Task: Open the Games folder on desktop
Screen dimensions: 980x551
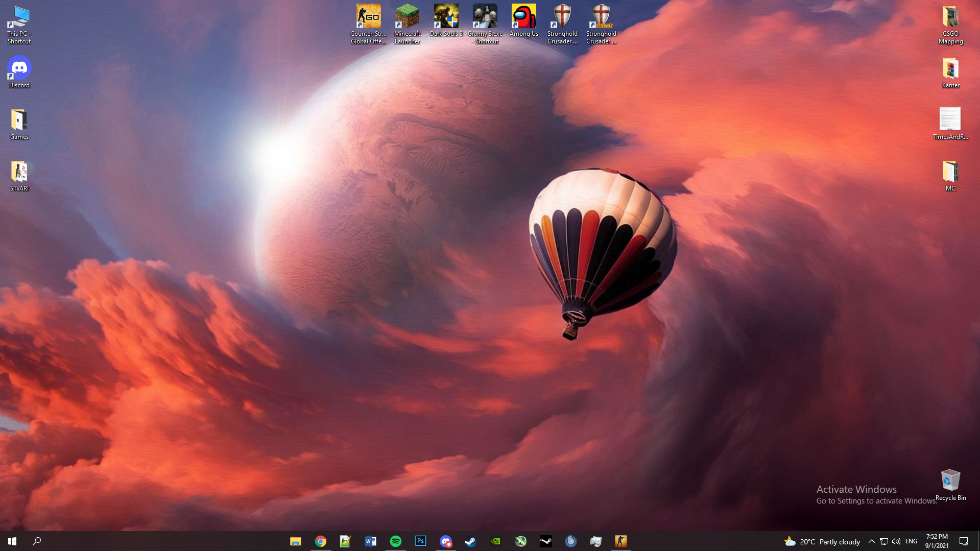Action: tap(19, 124)
